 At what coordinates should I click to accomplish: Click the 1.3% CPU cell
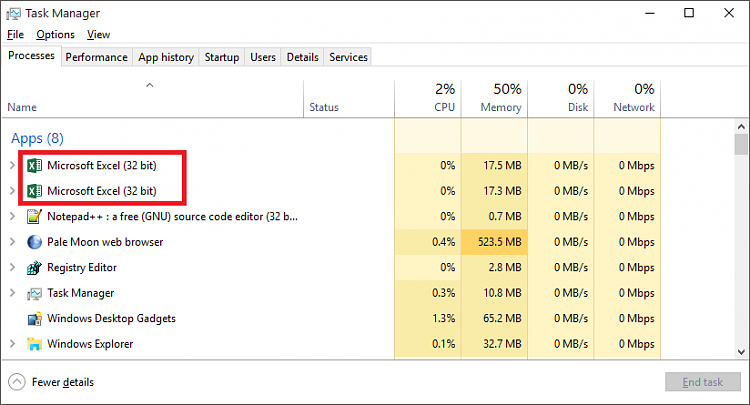428,318
